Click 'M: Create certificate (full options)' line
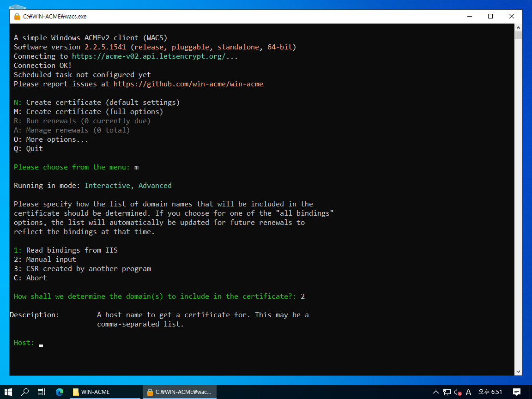 point(88,112)
